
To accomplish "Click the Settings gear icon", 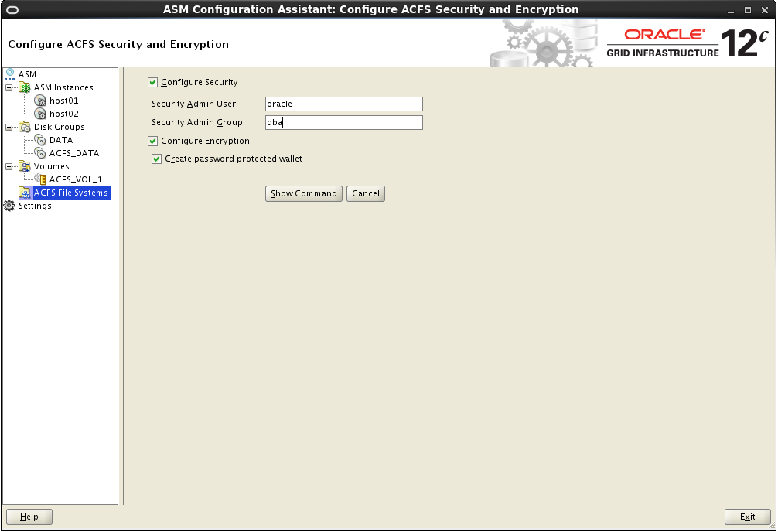I will point(9,206).
